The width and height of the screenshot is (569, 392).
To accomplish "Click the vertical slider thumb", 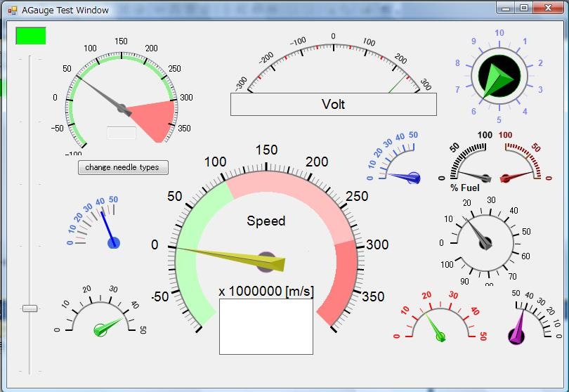I will coord(30,308).
